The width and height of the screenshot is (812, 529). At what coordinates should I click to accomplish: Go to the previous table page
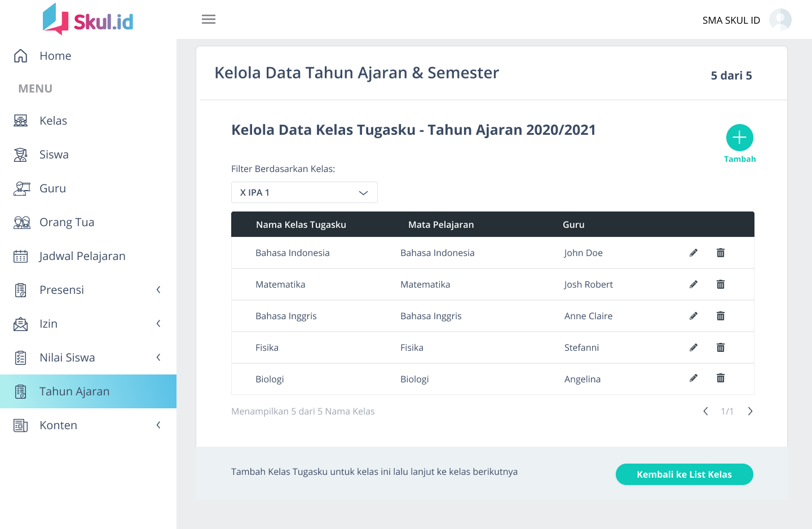click(x=705, y=412)
